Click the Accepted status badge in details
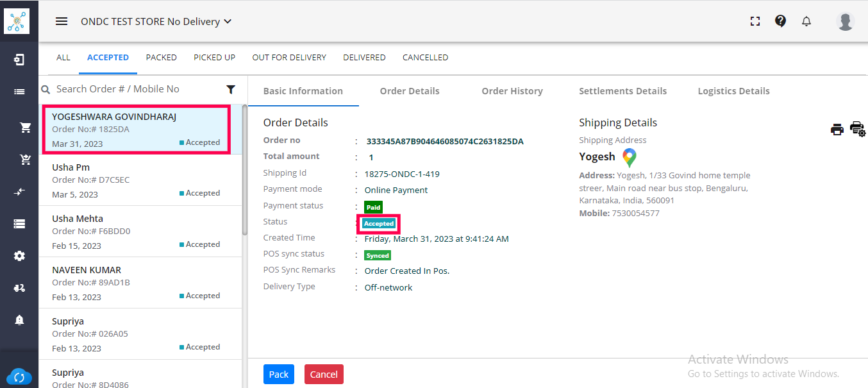Screen dimensions: 868x388 coord(379,224)
